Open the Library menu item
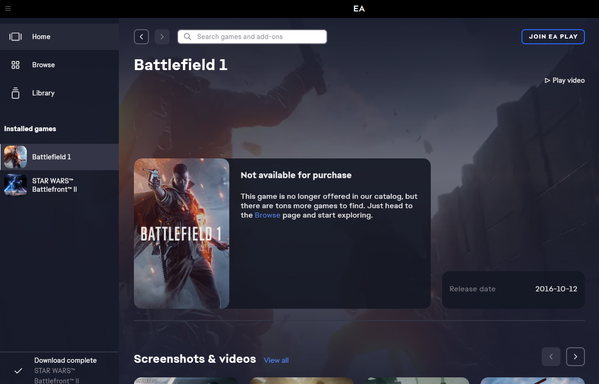 click(59, 93)
